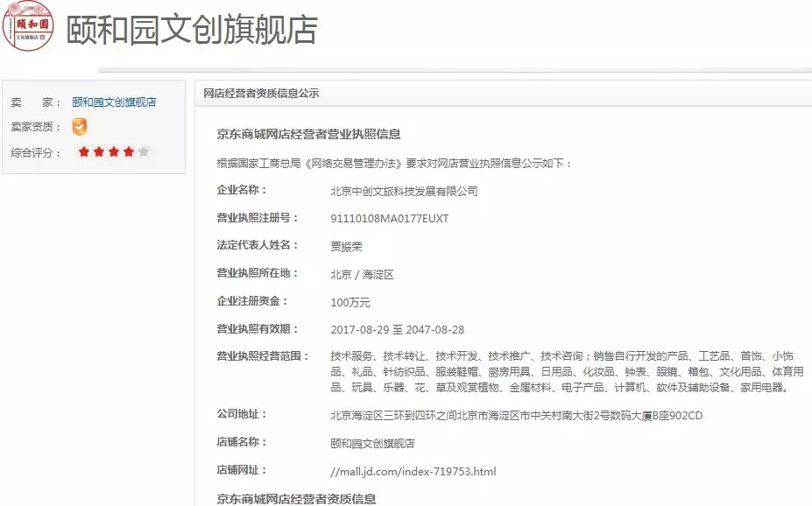Click the 店铺网址 label
This screenshot has width=812, height=506.
point(242,470)
